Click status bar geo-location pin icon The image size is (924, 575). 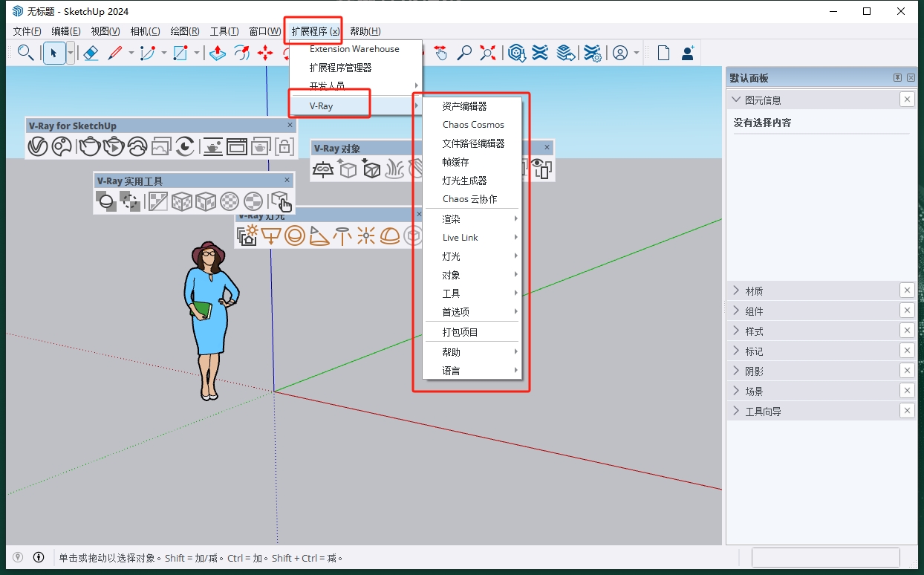[x=18, y=557]
